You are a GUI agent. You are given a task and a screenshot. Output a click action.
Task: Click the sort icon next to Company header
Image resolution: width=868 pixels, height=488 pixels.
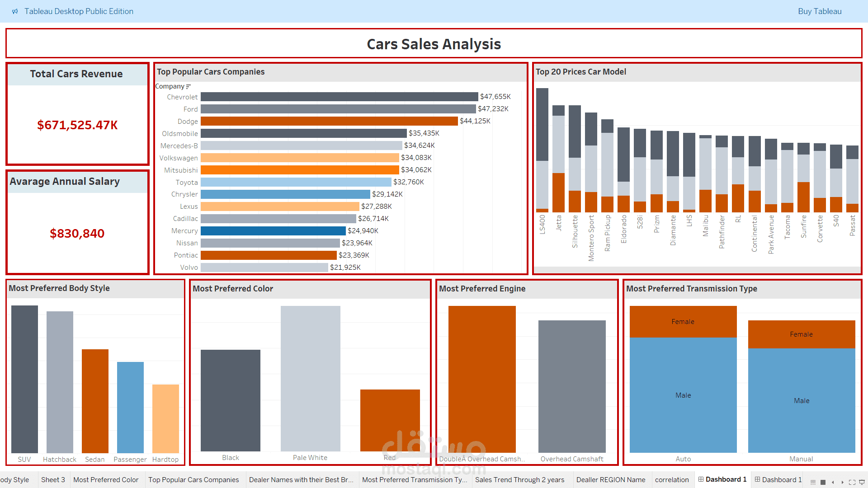click(x=189, y=86)
